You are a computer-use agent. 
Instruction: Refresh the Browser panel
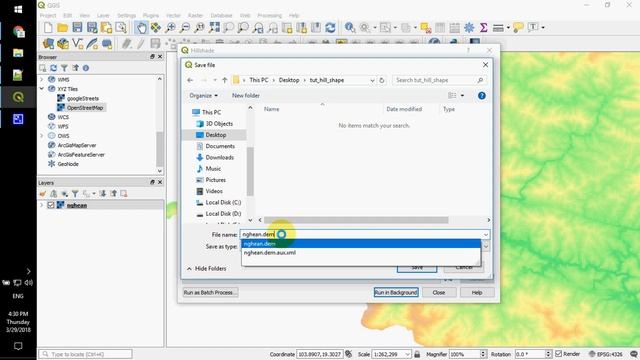tap(53, 68)
